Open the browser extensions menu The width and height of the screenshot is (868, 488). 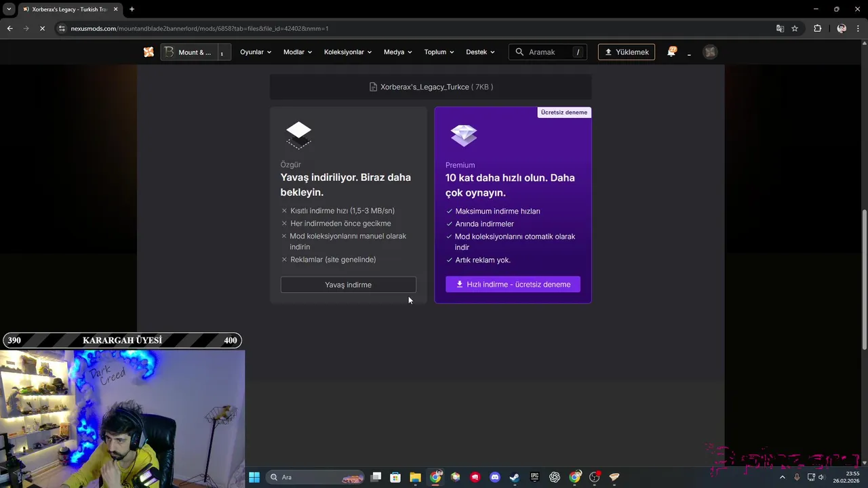tap(817, 28)
